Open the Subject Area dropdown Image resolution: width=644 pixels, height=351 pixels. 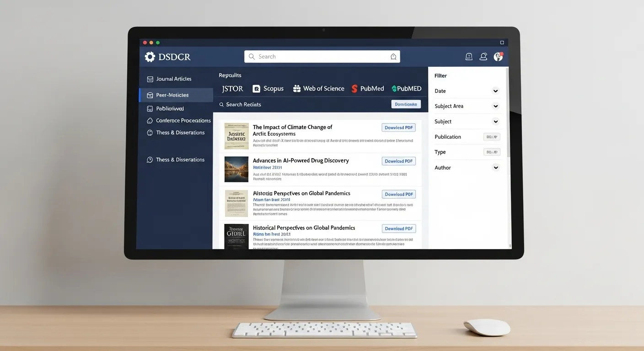495,106
